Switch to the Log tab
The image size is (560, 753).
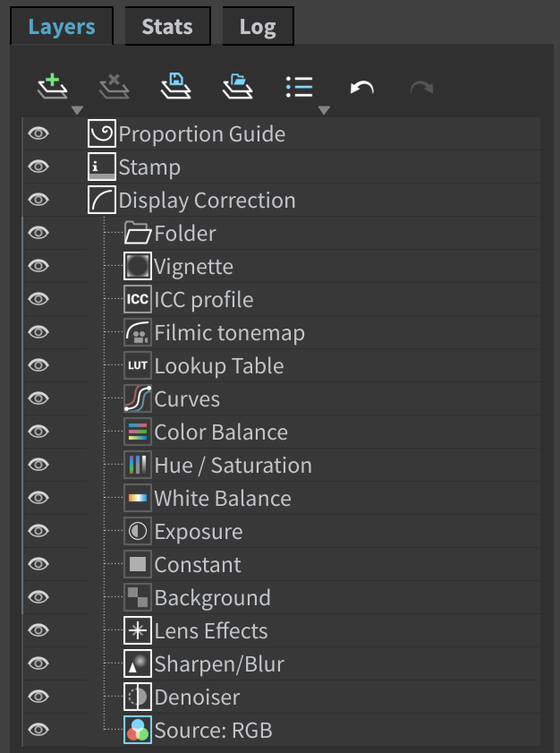click(x=258, y=26)
